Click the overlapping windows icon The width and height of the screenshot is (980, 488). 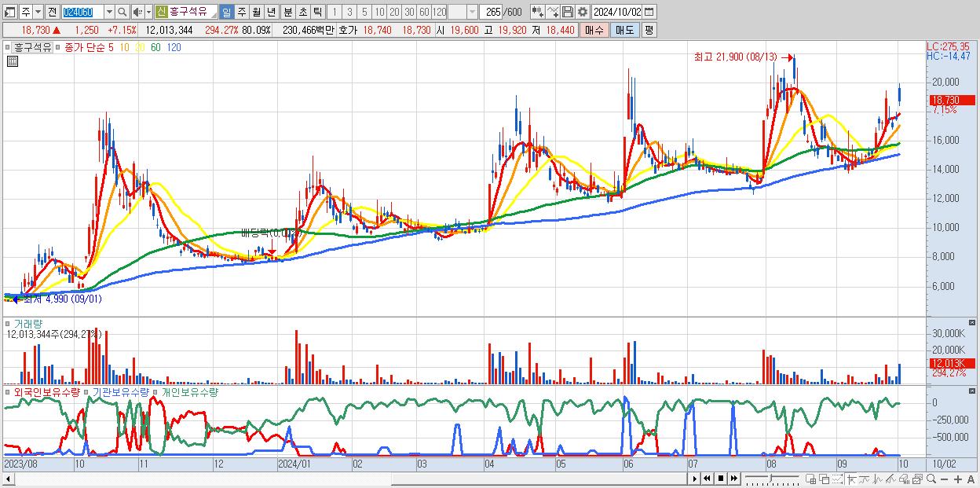pos(825,479)
